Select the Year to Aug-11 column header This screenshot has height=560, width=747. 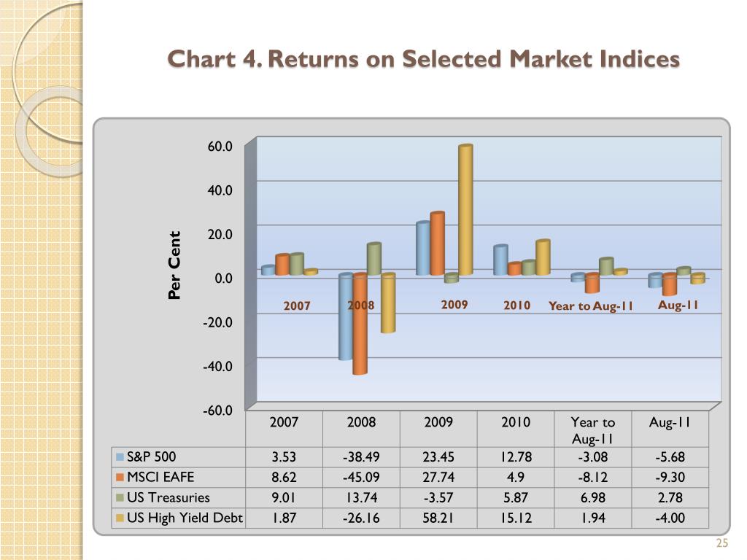pyautogui.click(x=593, y=429)
